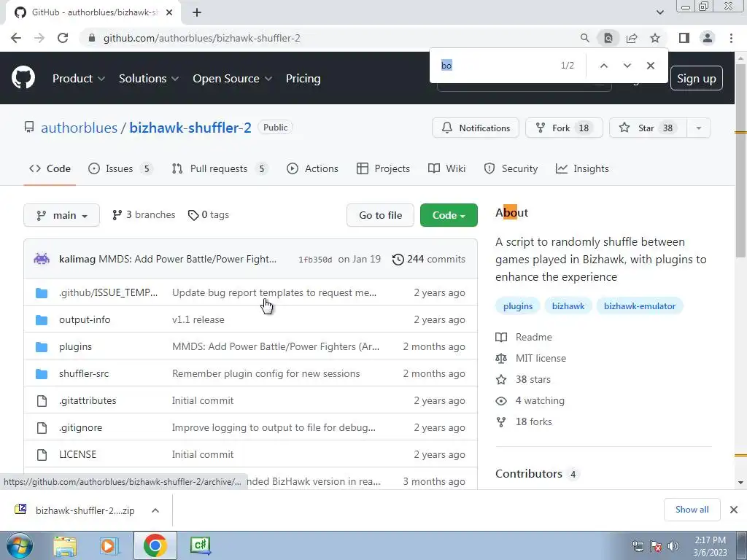Click the bizhawk topic tag
This screenshot has height=560, width=747.
[568, 306]
